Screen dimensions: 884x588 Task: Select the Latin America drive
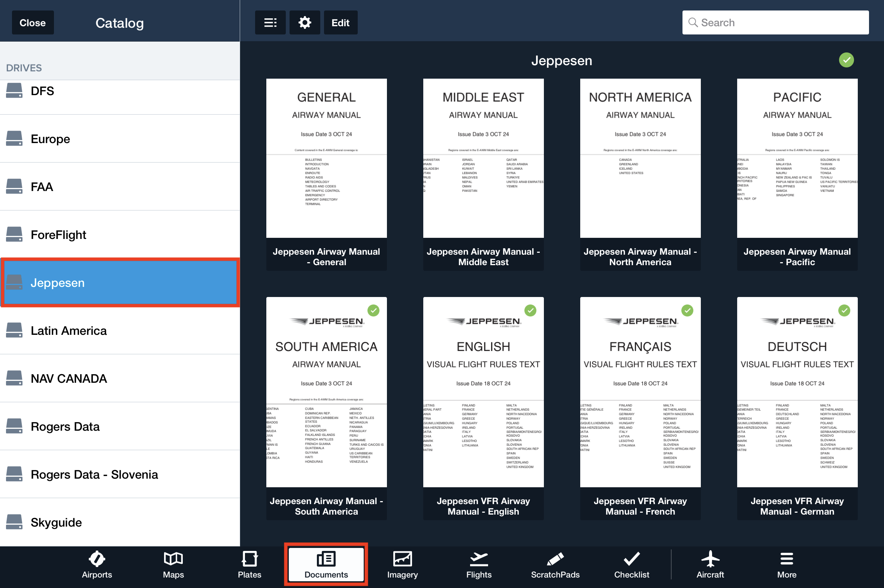coord(120,330)
